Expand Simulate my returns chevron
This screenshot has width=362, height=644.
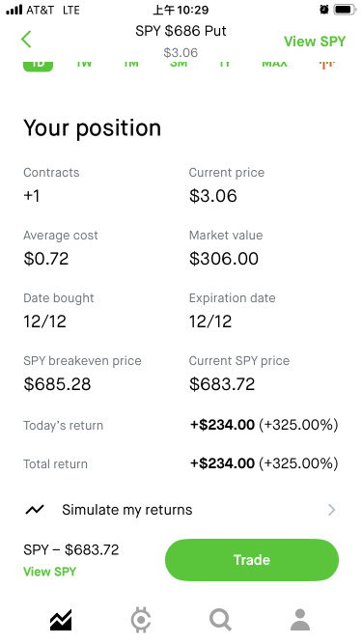pyautogui.click(x=332, y=510)
